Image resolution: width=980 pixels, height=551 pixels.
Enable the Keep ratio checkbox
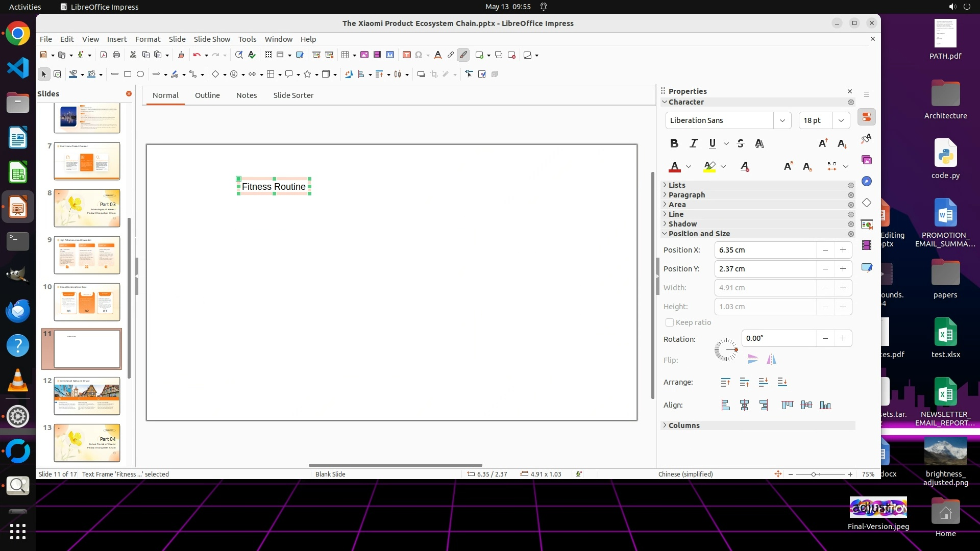click(670, 322)
